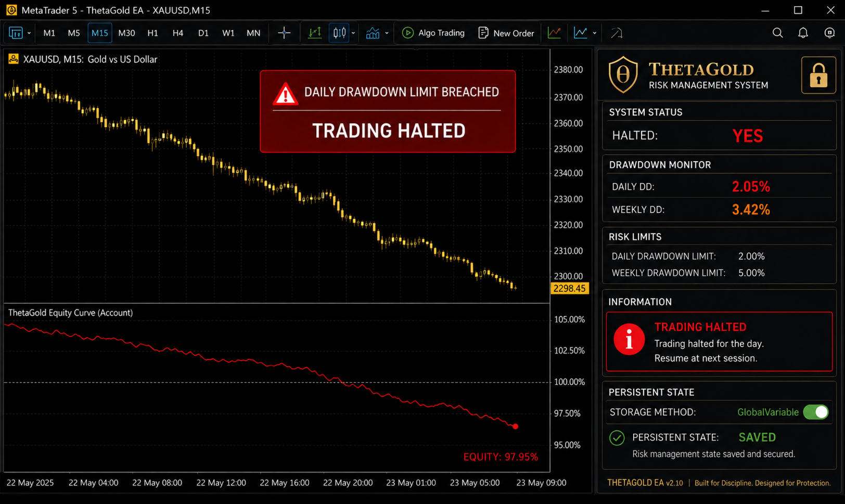This screenshot has height=504, width=845.
Task: Click the 'PERSISTENT STATE' section header
Action: click(x=651, y=392)
